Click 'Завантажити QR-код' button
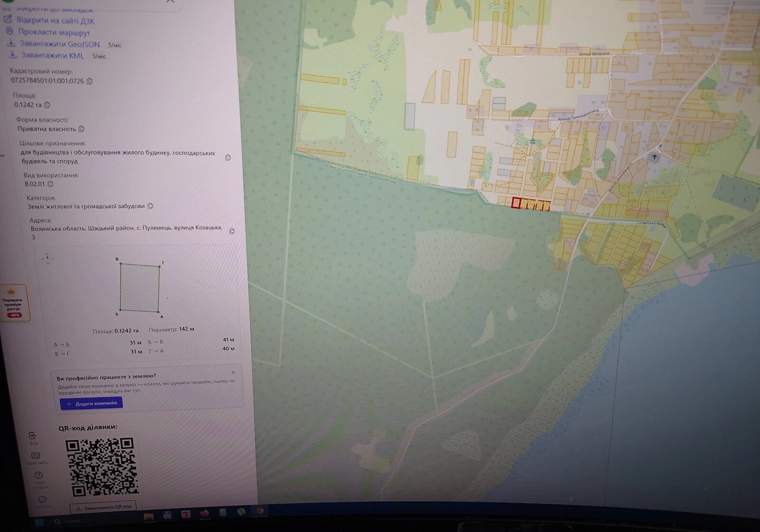Image resolution: width=760 pixels, height=532 pixels. [x=103, y=507]
